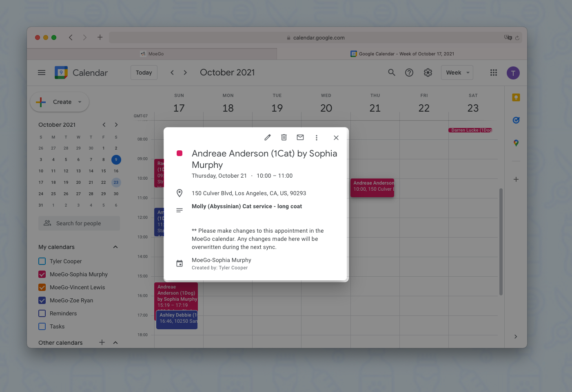Click the translate icon in address bar
Image resolution: width=572 pixels, height=392 pixels.
(508, 37)
